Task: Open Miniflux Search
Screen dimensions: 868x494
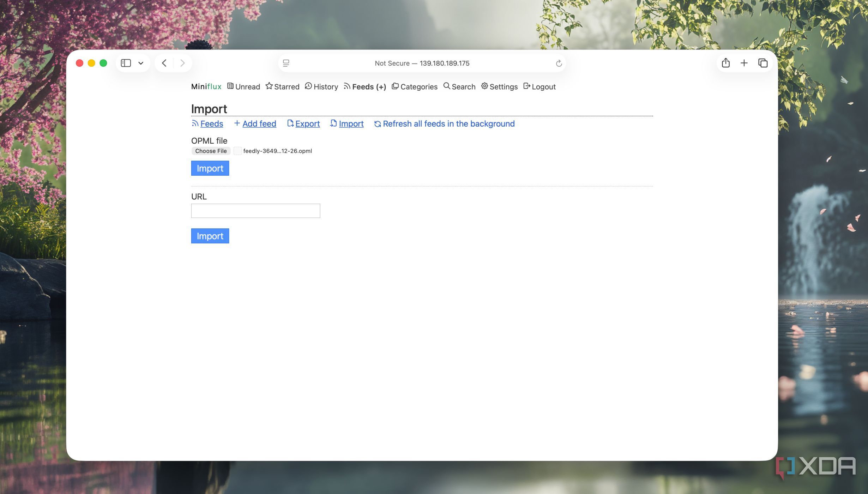Action: tap(459, 87)
